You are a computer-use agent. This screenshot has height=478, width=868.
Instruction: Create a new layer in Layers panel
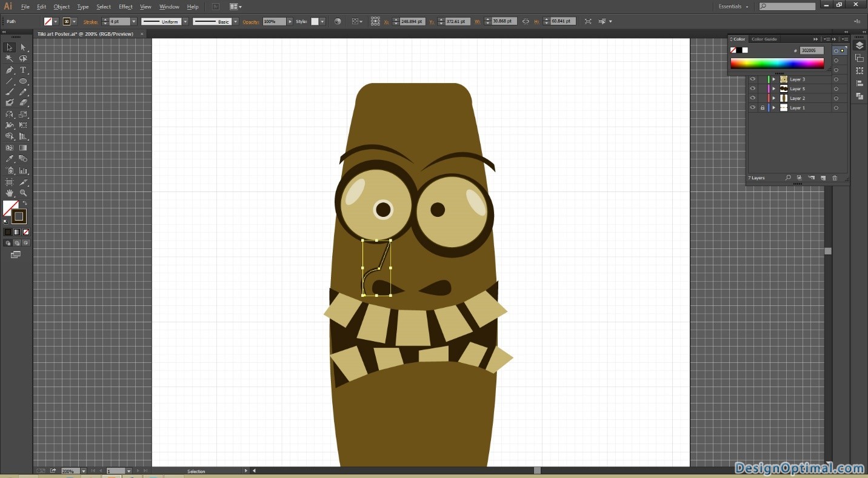823,178
